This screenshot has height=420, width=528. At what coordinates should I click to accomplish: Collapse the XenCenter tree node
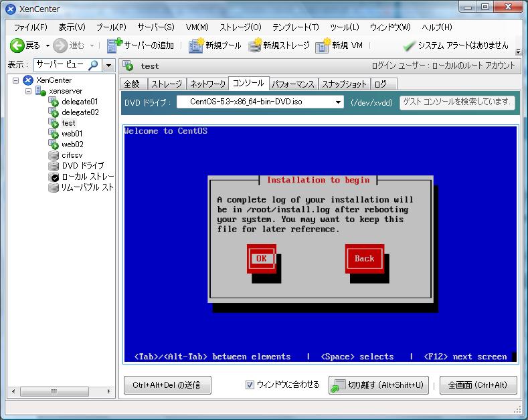point(15,80)
